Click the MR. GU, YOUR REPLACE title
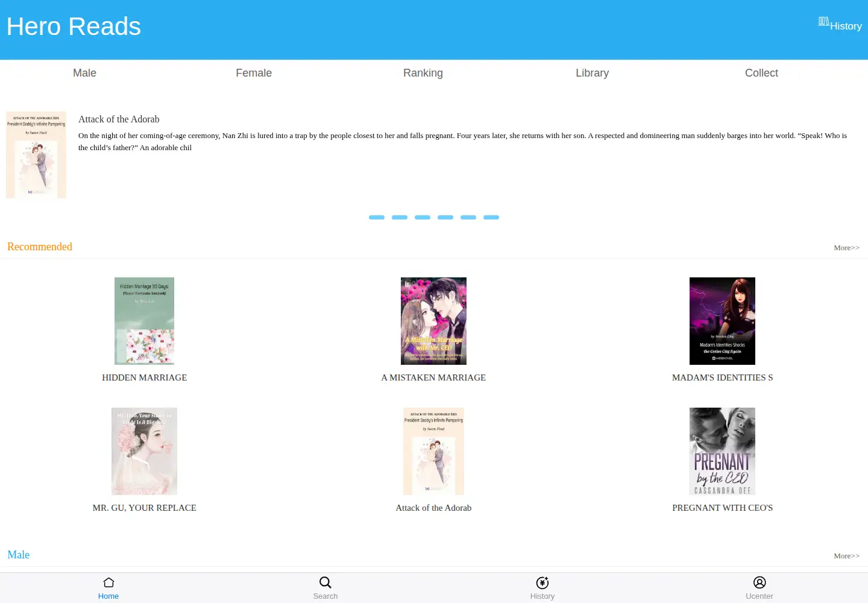This screenshot has width=868, height=603. (145, 508)
